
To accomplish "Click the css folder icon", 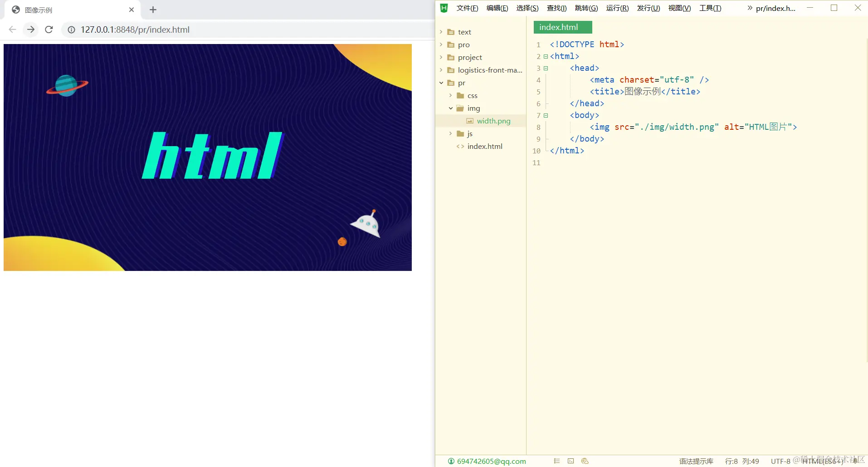I will tap(460, 95).
